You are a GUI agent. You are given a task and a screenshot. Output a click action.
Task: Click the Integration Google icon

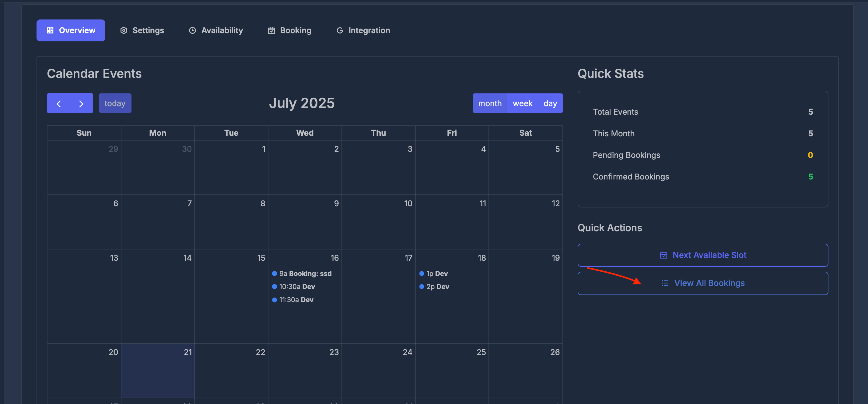tap(340, 30)
